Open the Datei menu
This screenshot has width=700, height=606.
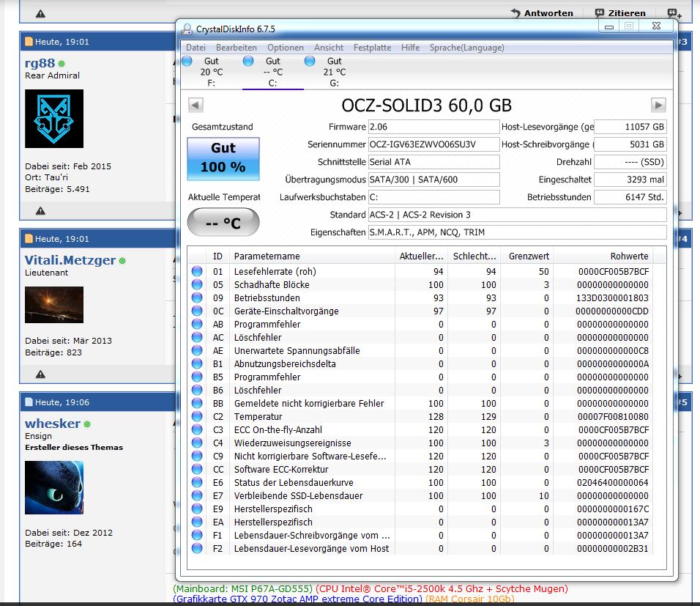[x=196, y=48]
